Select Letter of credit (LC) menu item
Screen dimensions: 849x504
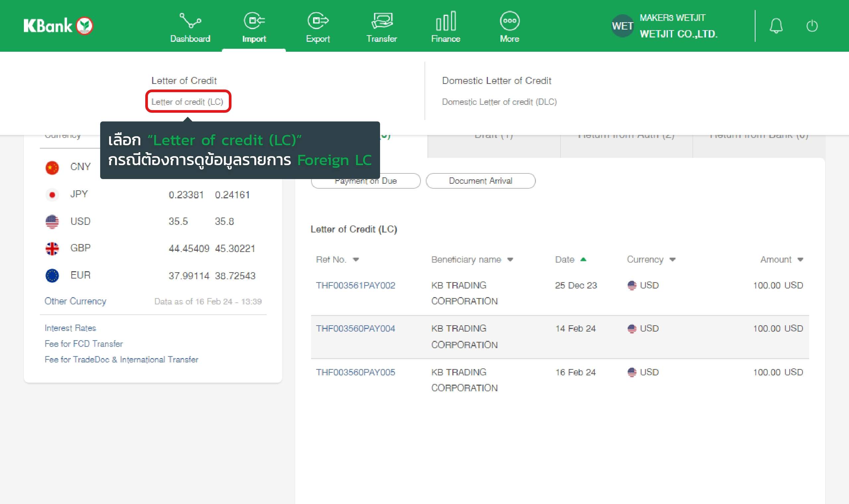187,102
